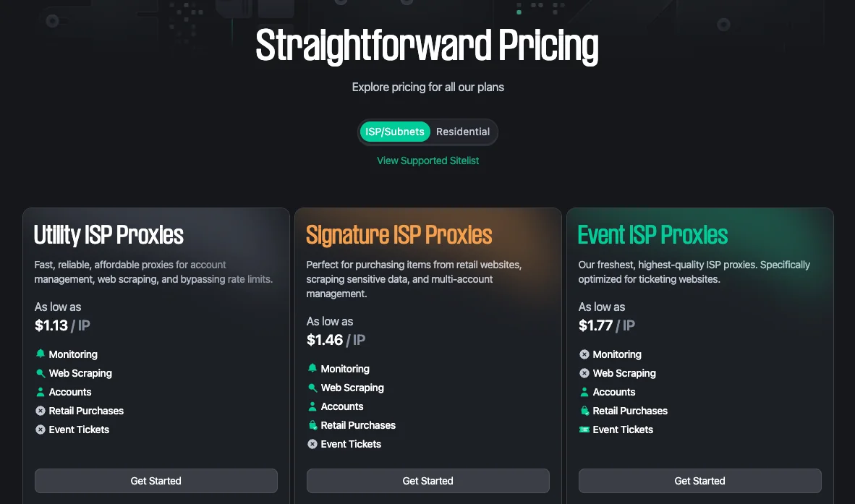Click the Accounts person icon on Utility card

pyautogui.click(x=41, y=392)
